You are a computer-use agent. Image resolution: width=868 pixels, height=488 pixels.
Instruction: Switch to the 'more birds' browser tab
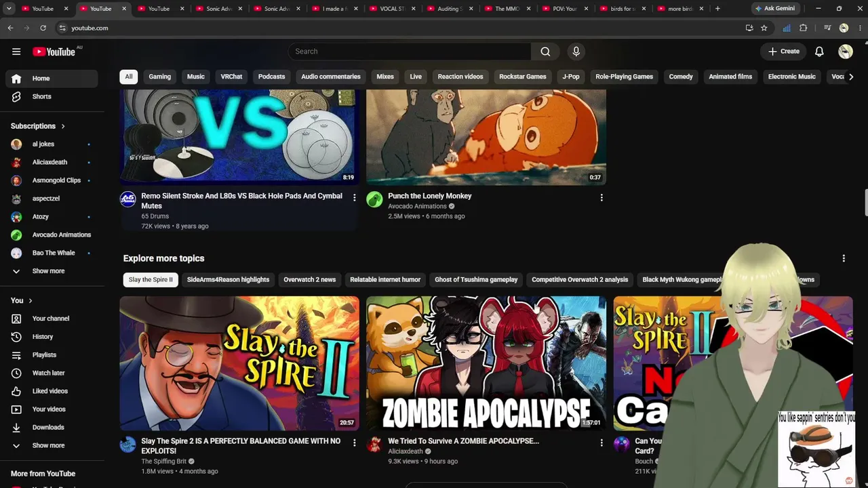coord(679,9)
